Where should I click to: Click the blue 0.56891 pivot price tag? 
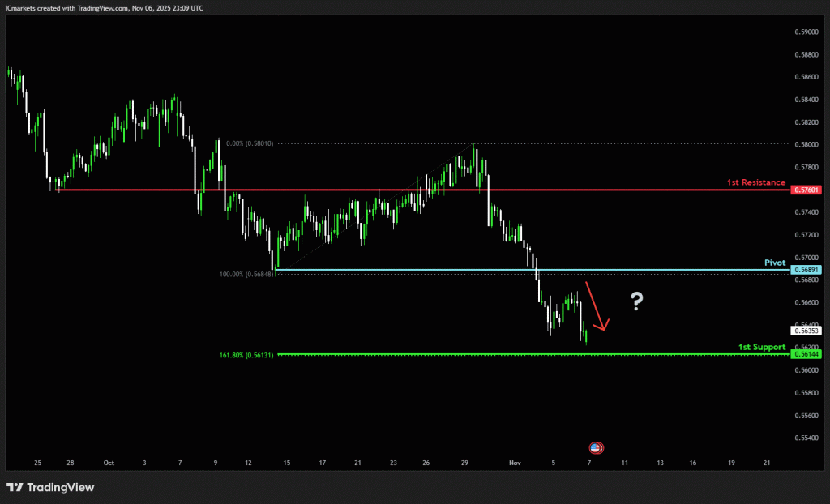point(806,270)
